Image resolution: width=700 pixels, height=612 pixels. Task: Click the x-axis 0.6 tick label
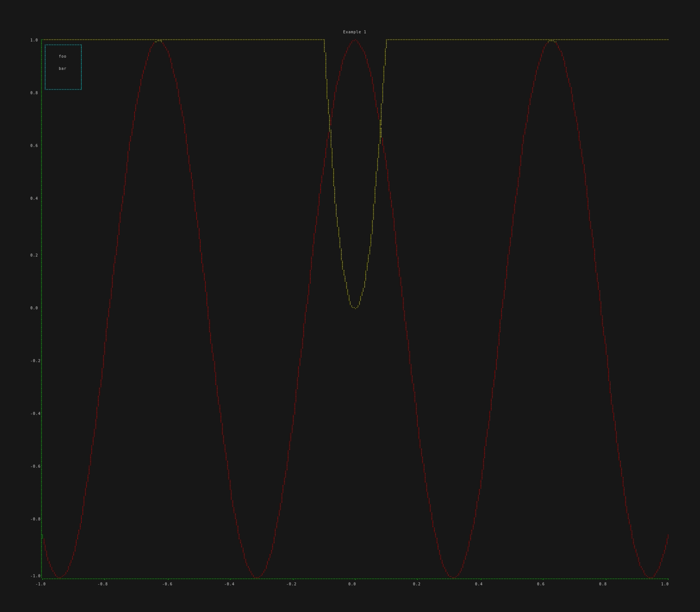pyautogui.click(x=541, y=584)
